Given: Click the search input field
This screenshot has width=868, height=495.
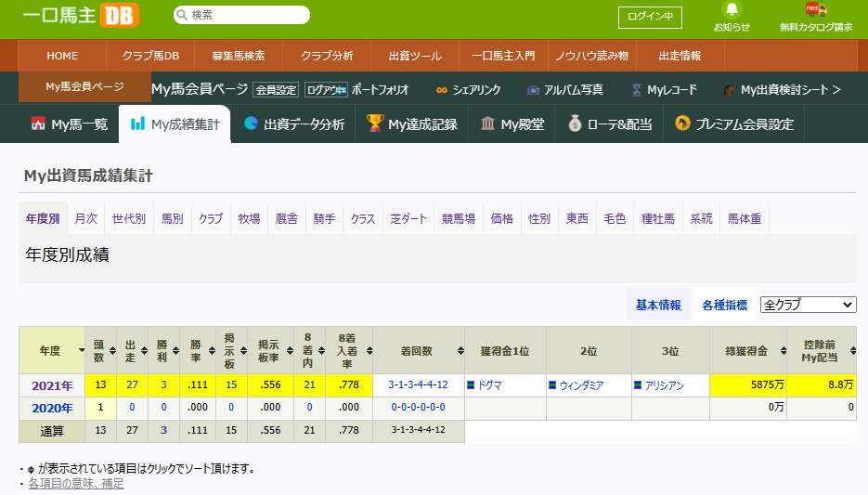Looking at the screenshot, I should click(x=242, y=15).
